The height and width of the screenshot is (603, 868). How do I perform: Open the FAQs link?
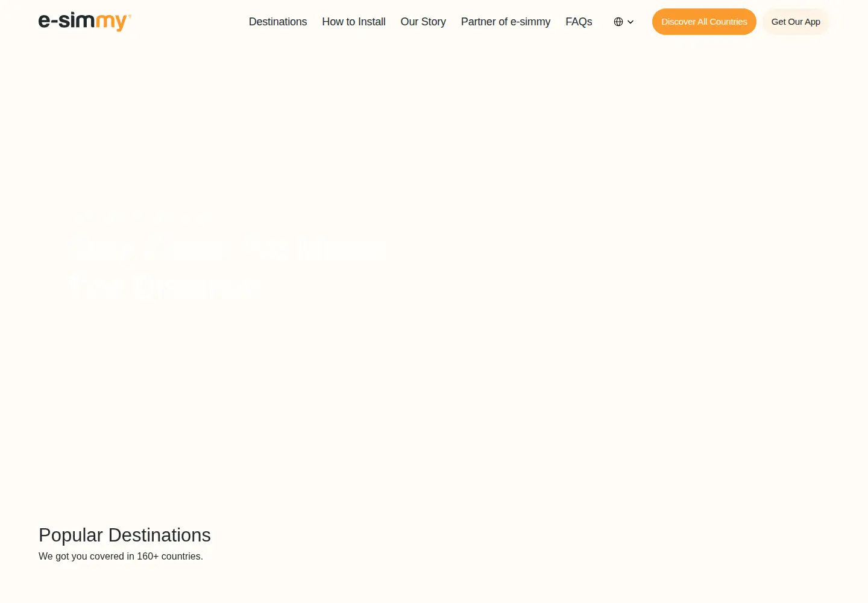[579, 22]
